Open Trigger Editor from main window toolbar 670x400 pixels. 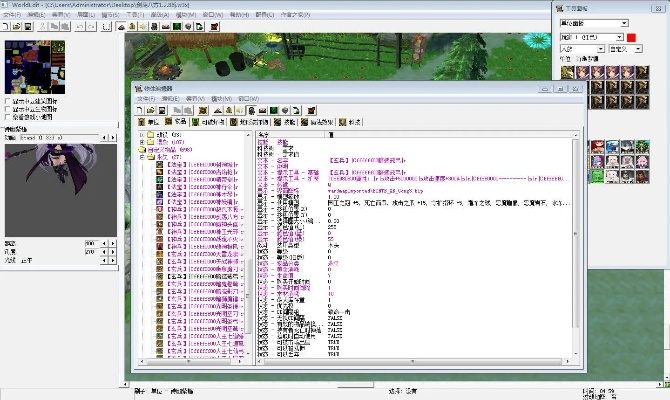pos(132,26)
